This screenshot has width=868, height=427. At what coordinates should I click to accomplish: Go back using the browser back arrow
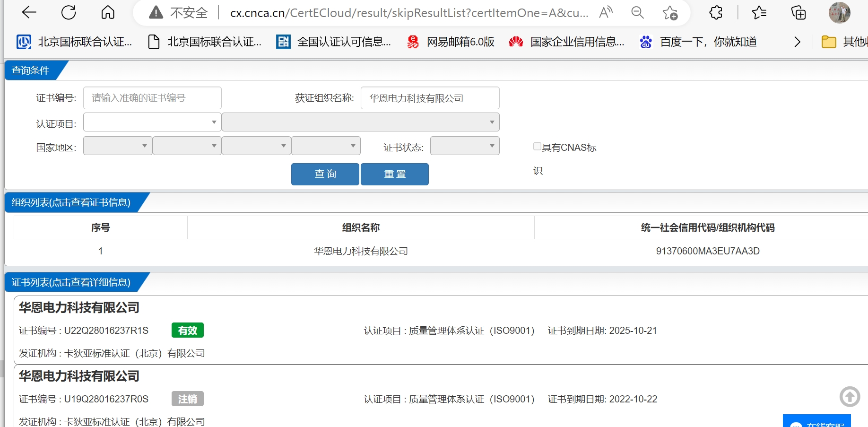click(29, 12)
